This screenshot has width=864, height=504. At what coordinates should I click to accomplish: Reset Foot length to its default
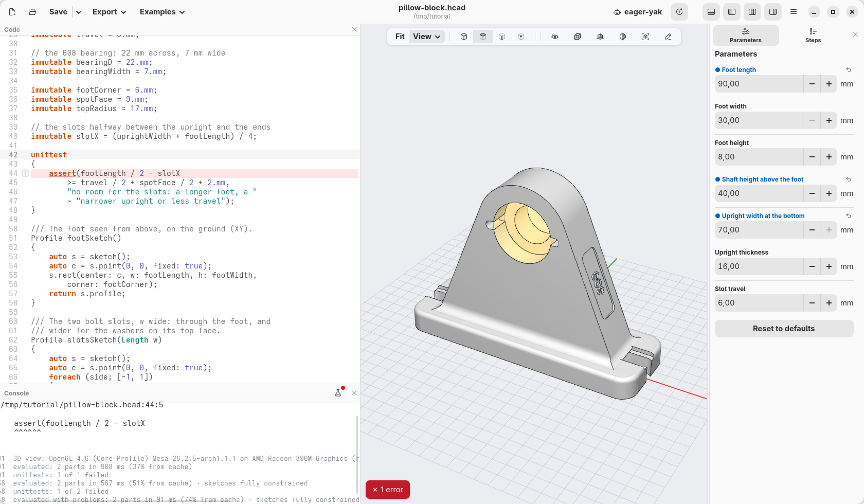(849, 70)
